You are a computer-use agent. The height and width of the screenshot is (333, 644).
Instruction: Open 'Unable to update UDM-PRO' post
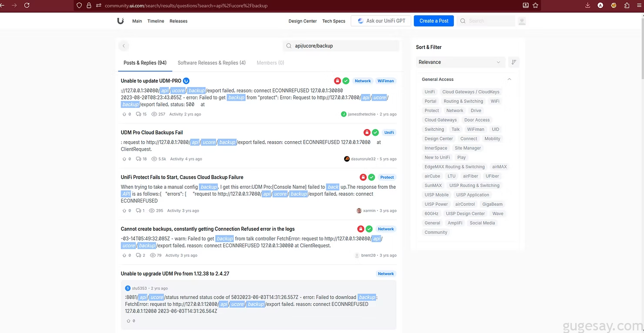[x=151, y=81]
